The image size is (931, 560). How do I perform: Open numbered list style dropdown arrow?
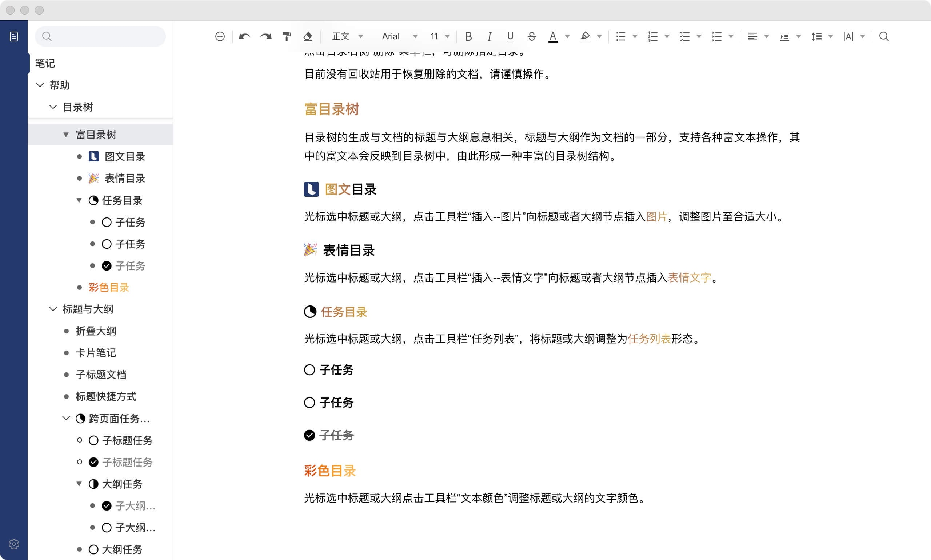point(667,36)
